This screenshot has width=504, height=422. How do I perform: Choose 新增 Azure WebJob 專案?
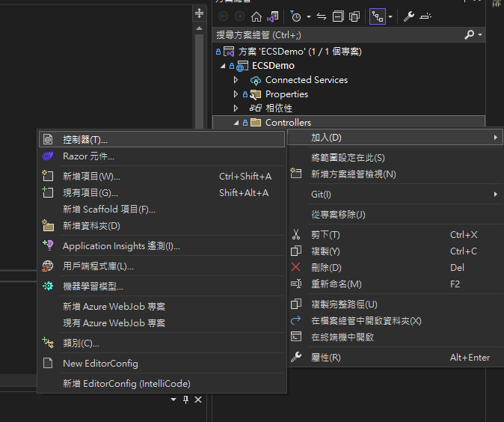point(162,307)
